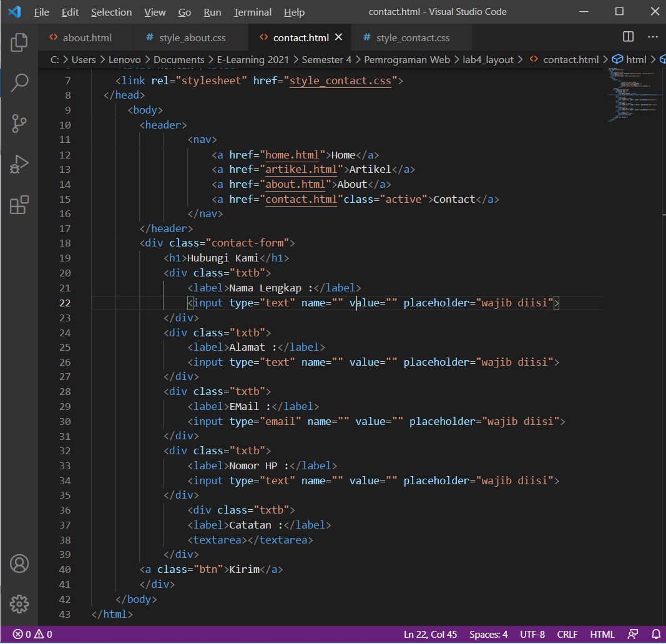The height and width of the screenshot is (644, 666).
Task: Change file encoding UTF-8
Action: 532,634
